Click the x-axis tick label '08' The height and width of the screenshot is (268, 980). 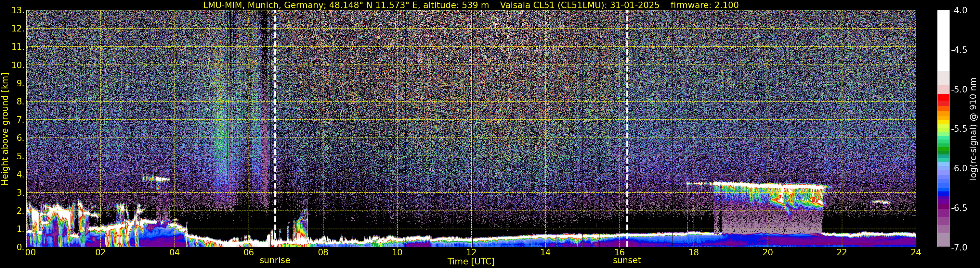323,252
